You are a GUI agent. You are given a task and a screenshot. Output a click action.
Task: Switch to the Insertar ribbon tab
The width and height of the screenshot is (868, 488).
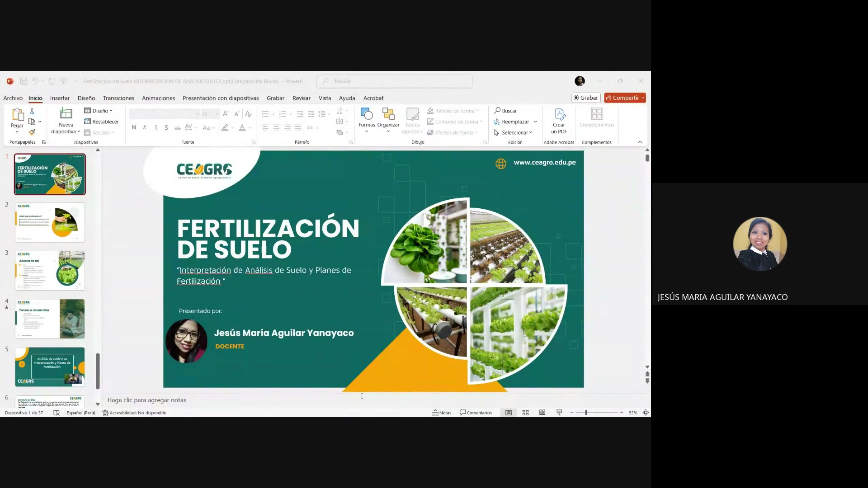click(x=60, y=98)
